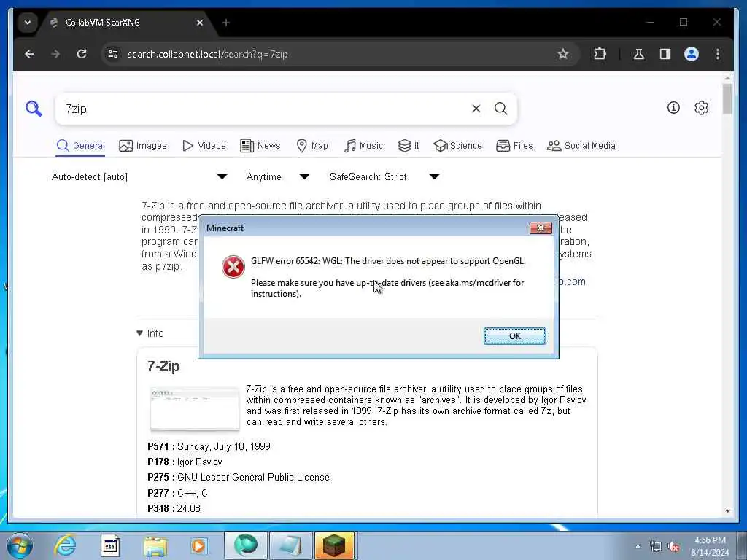Viewport: 747px width, 560px height.
Task: Click the 'Sunday, July 18, 1999' value
Action: [224, 447]
